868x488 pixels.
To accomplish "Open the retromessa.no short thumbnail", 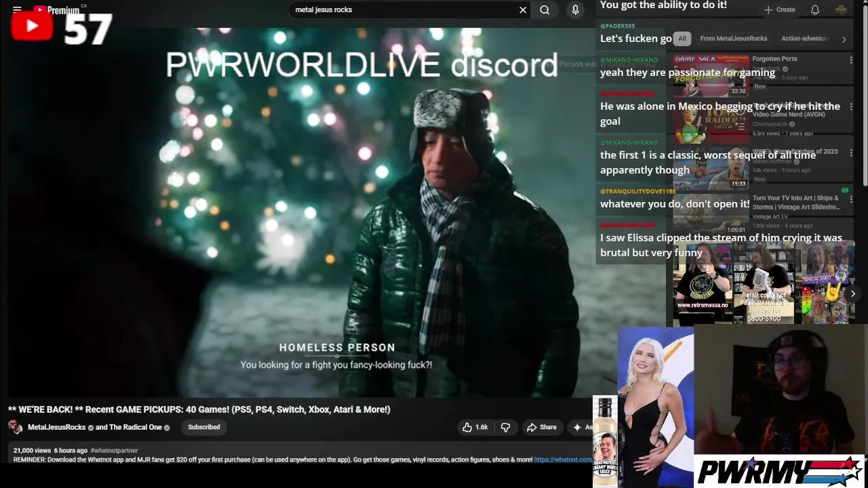I will click(702, 283).
